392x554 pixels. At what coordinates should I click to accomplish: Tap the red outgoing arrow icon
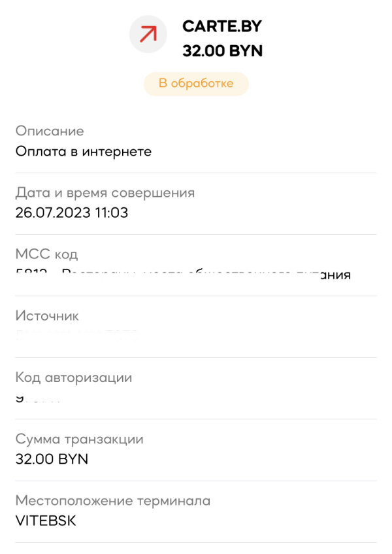(x=148, y=34)
